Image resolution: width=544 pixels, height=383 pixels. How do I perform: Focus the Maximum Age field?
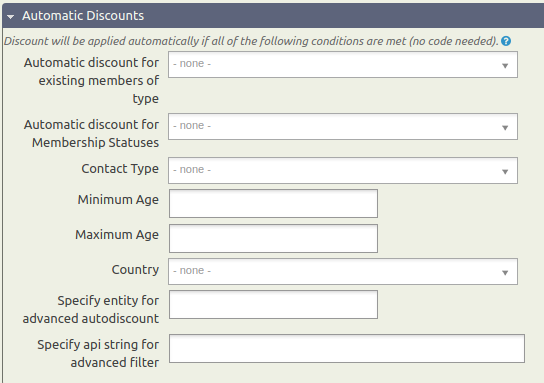(273, 238)
